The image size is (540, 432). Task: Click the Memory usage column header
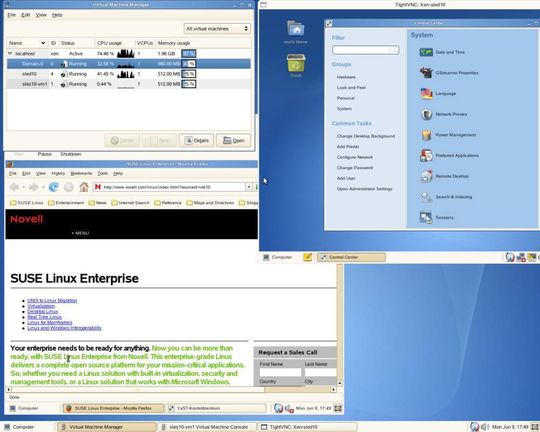click(x=174, y=43)
